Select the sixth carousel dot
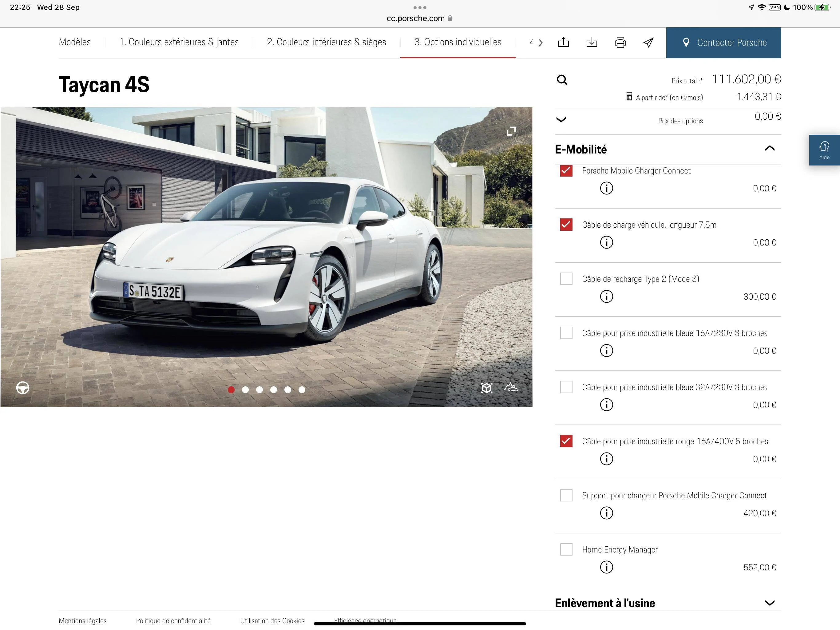The image size is (840, 630). 302,389
